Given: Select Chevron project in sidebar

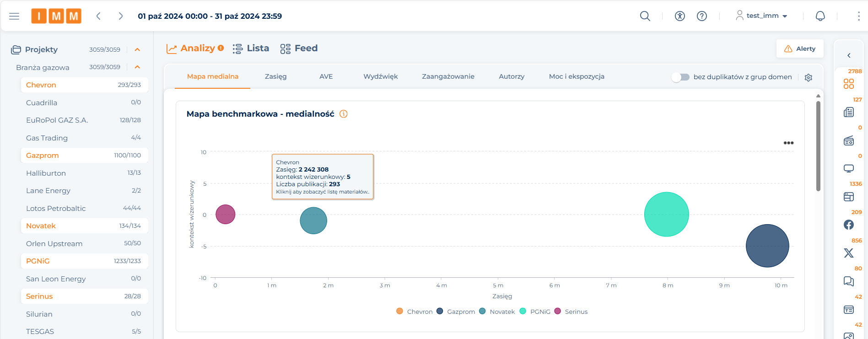Looking at the screenshot, I should point(84,85).
